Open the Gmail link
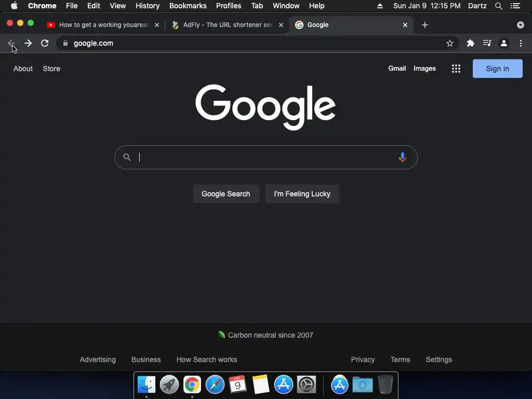532x399 pixels. [397, 69]
